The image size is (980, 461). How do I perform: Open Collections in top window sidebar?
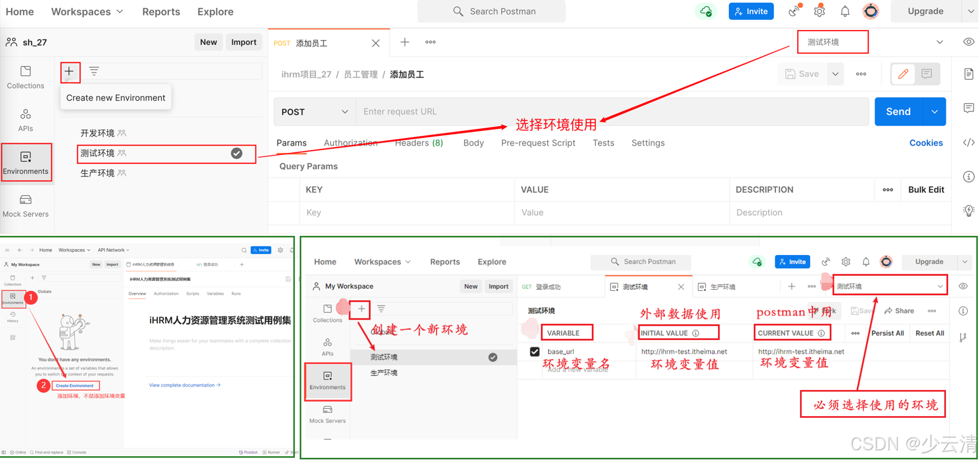click(26, 78)
